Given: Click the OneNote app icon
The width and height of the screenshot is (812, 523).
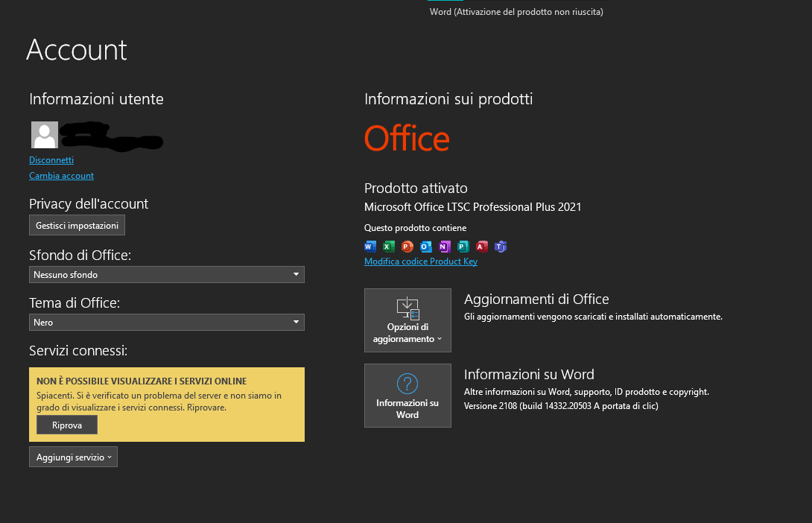Looking at the screenshot, I should [445, 247].
